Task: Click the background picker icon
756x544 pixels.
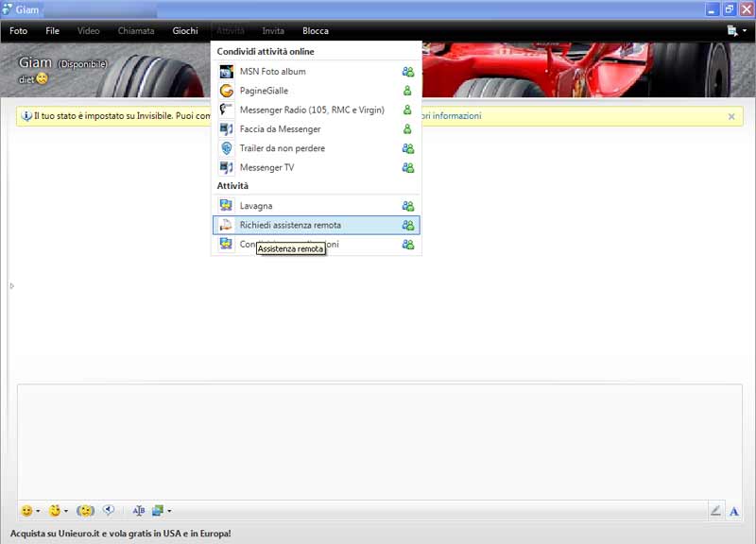Action: [x=158, y=511]
